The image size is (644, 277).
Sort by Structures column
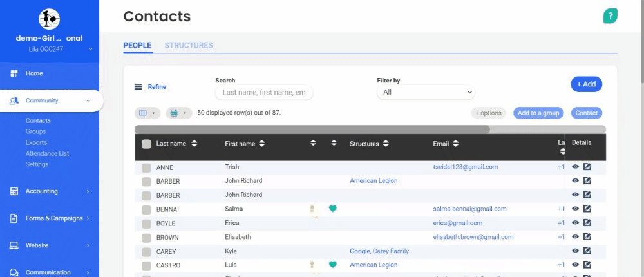click(x=386, y=144)
